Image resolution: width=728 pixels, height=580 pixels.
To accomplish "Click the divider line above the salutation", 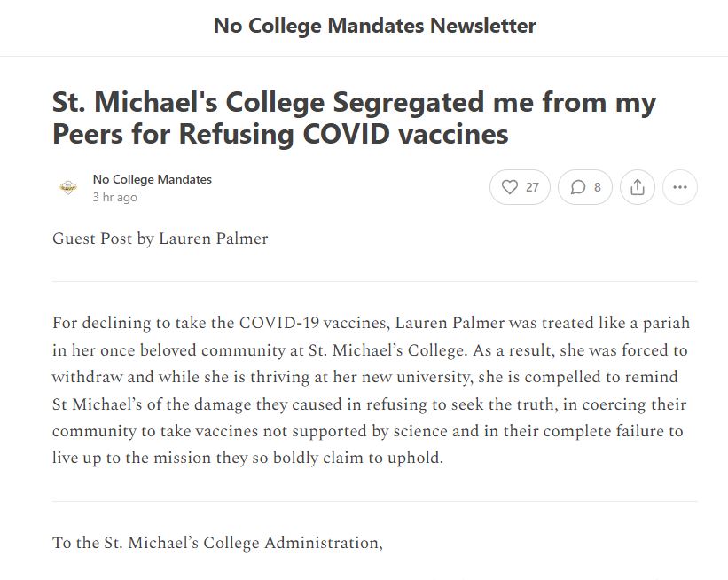I will tap(374, 501).
